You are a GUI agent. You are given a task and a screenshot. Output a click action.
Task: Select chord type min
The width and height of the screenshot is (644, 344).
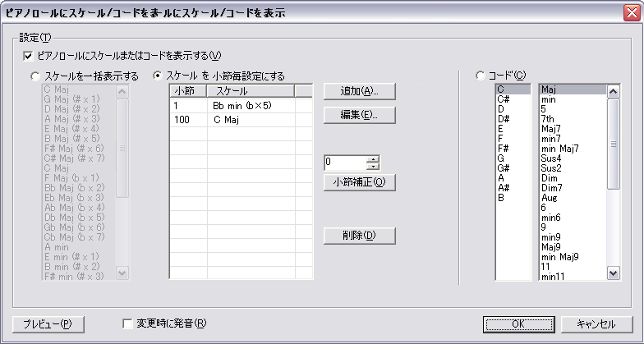pyautogui.click(x=573, y=99)
